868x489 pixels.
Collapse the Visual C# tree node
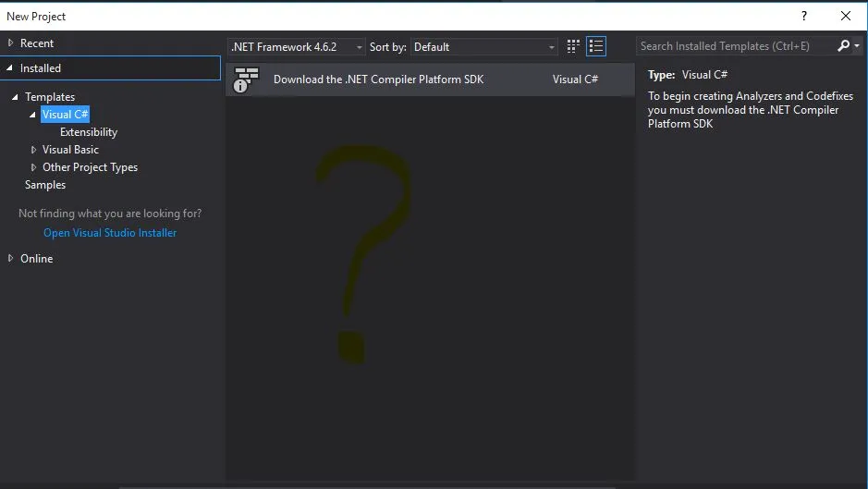pyautogui.click(x=32, y=115)
